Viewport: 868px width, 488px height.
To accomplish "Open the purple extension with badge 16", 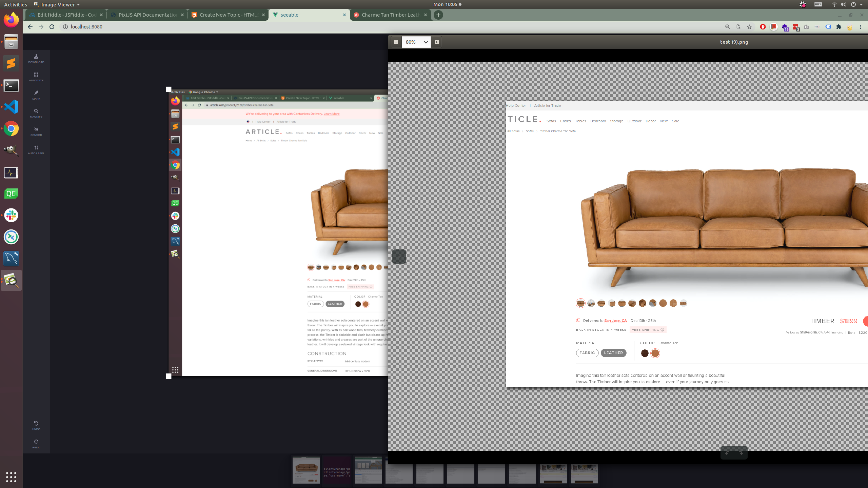I will [785, 27].
